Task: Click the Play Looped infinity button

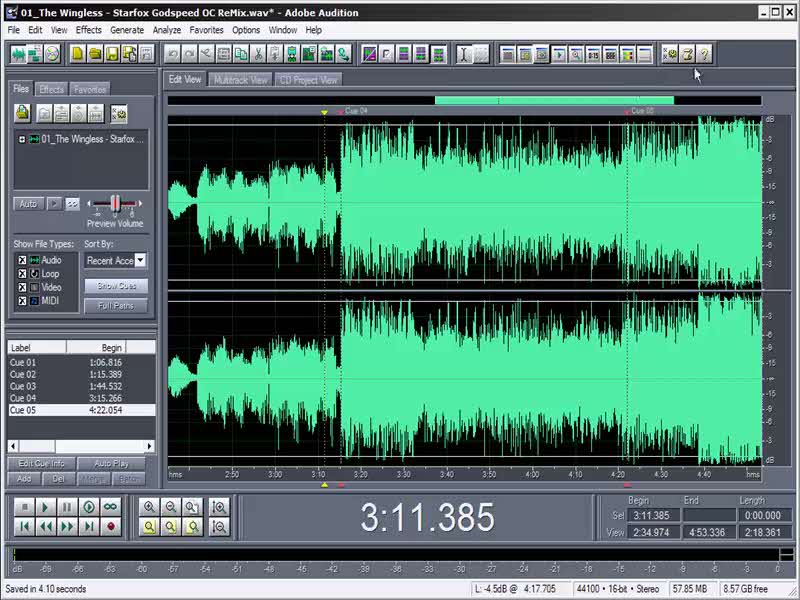Action: pos(111,507)
